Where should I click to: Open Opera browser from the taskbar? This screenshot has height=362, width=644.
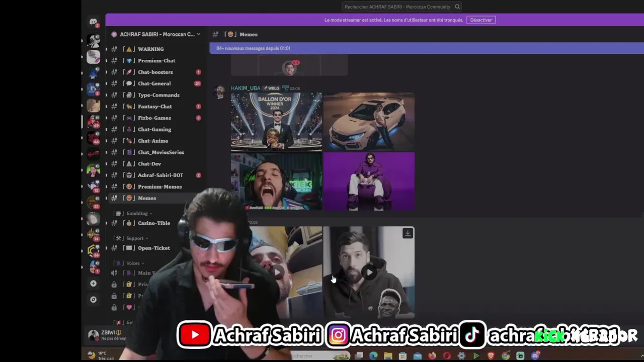click(447, 356)
